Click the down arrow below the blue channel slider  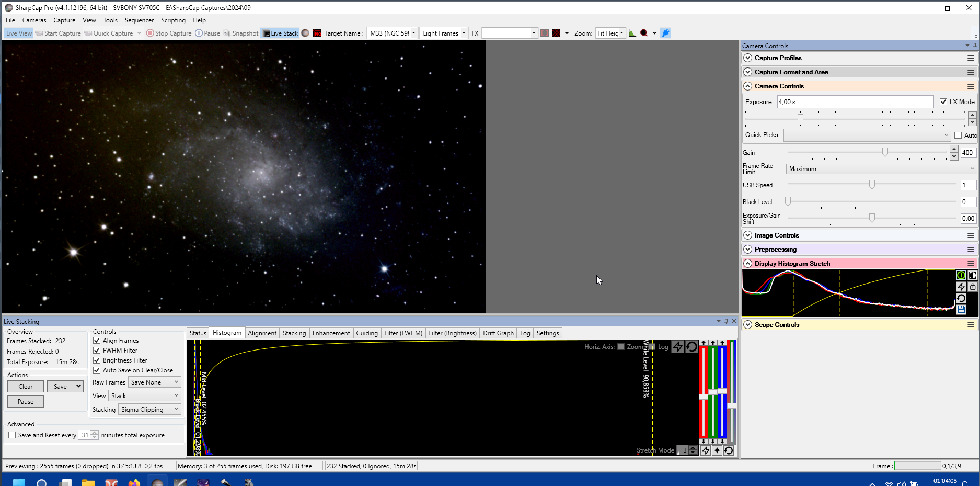coord(722,442)
